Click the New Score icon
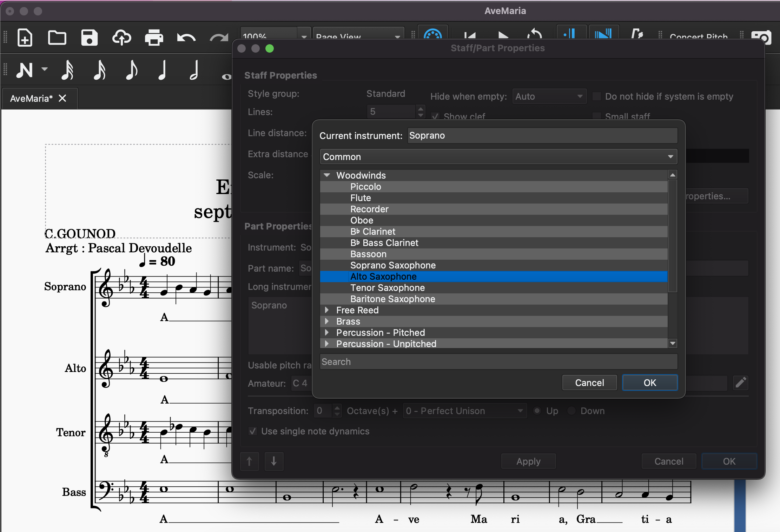Image resolution: width=780 pixels, height=532 pixels. pos(25,38)
